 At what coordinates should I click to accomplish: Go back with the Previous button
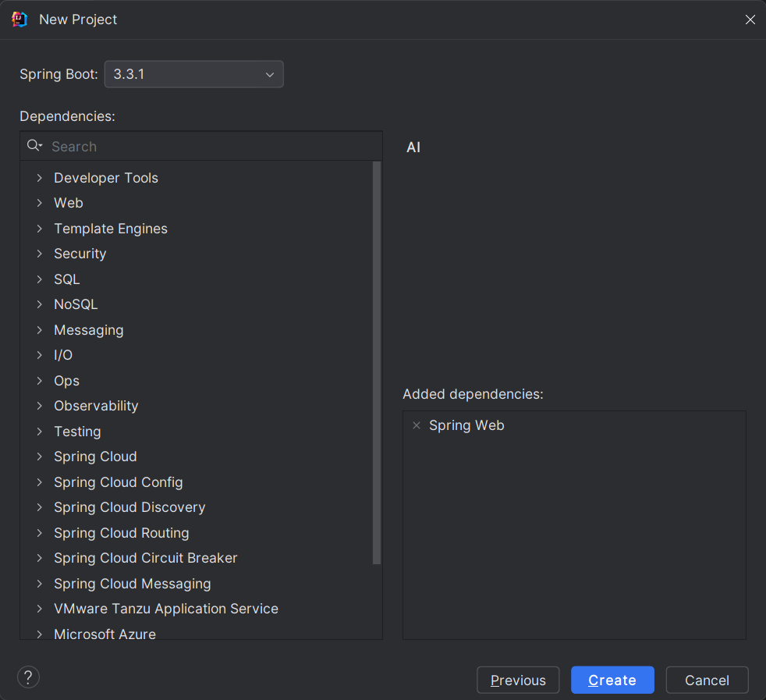[x=518, y=680]
